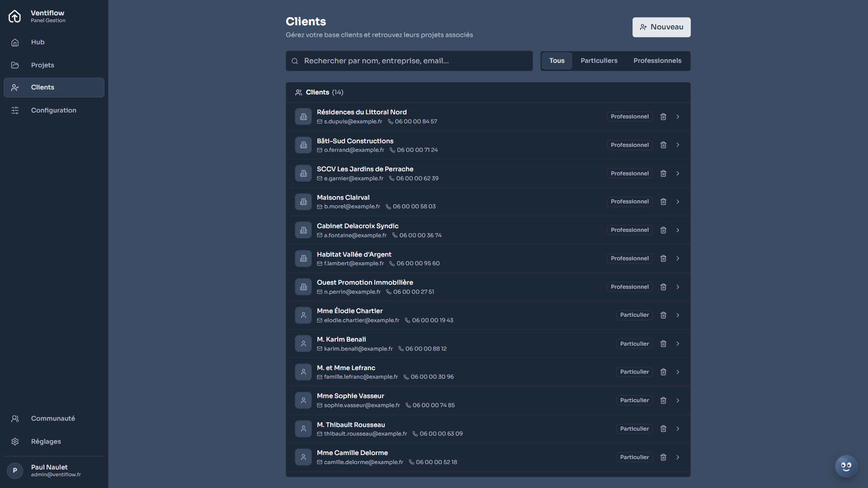Click phone number 06 00 00 71 24
The width and height of the screenshot is (868, 488).
(x=417, y=150)
